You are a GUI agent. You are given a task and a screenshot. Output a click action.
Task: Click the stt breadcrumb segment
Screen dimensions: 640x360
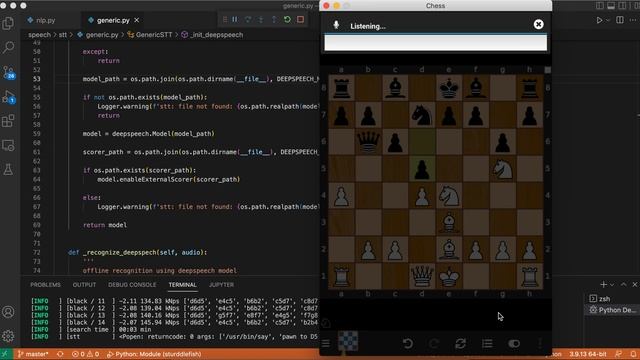coord(62,35)
